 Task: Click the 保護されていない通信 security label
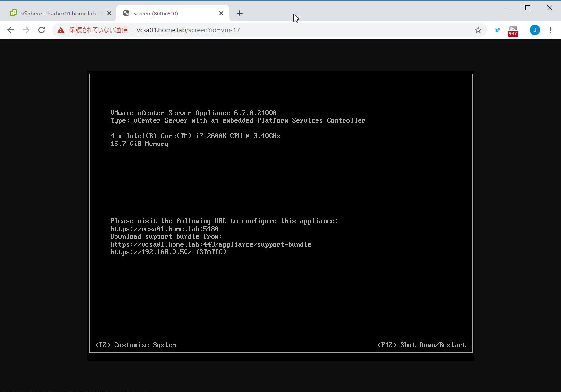tap(98, 30)
